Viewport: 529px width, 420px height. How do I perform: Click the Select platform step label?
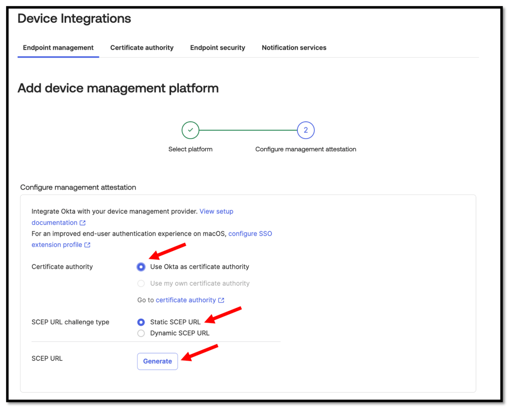click(190, 149)
